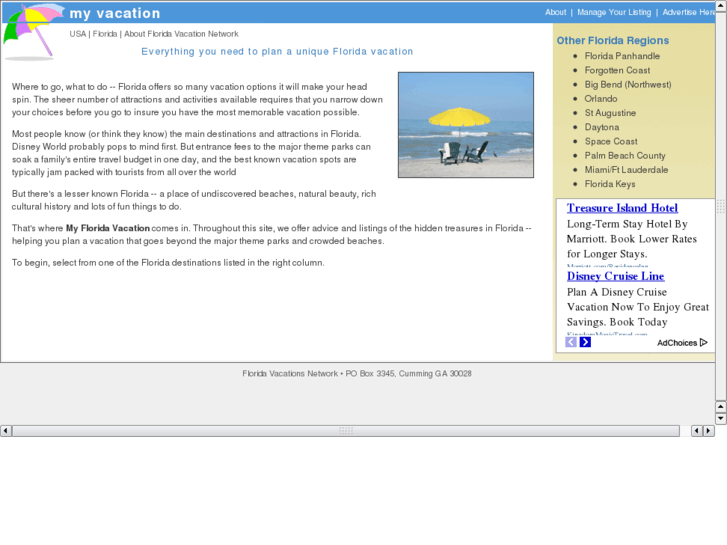Click the left arrow beside the horizontal scrollbar's right arrow

pyautogui.click(x=696, y=431)
